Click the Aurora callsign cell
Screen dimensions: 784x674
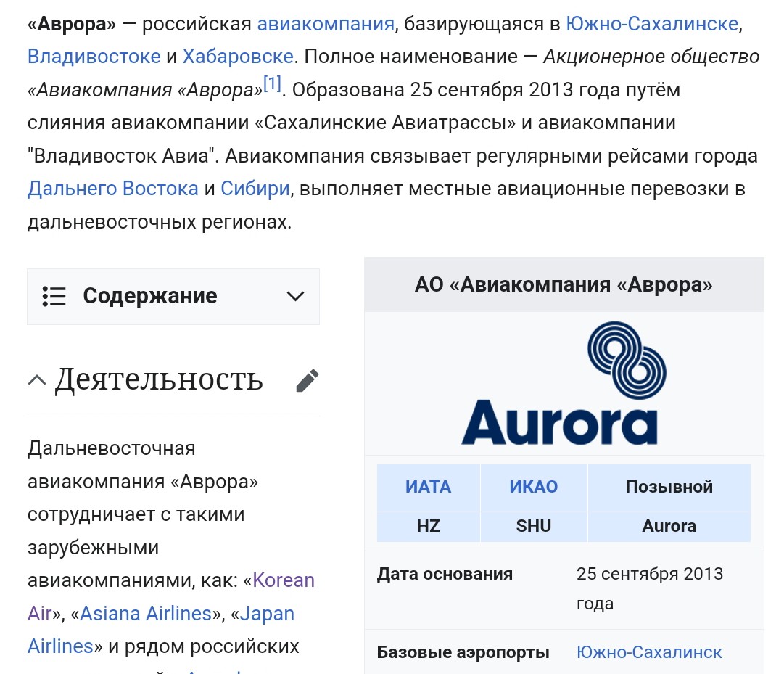pyautogui.click(x=669, y=526)
